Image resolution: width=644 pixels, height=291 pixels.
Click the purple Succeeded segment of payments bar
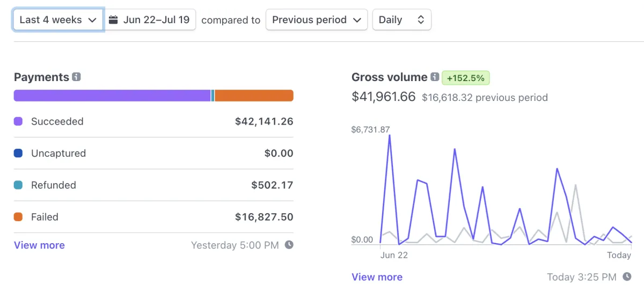tap(112, 96)
